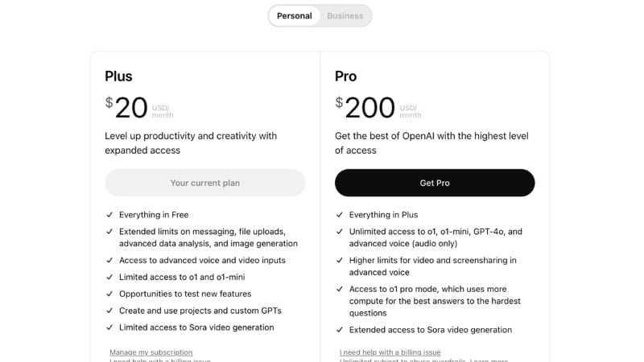Click checkmark beside Extended access to Sora
Screen dimensions: 644x362
(340, 330)
